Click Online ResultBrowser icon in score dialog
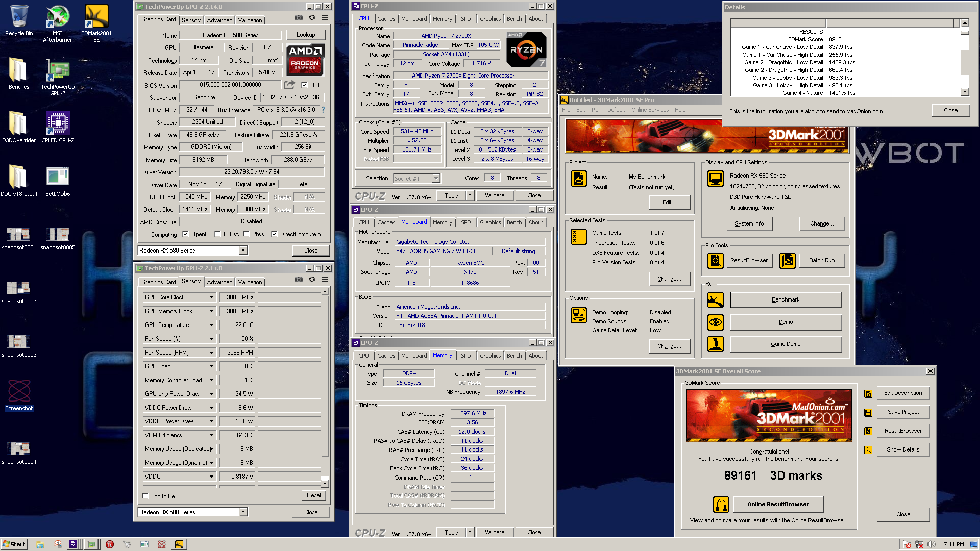This screenshot has height=551, width=980. pyautogui.click(x=721, y=505)
